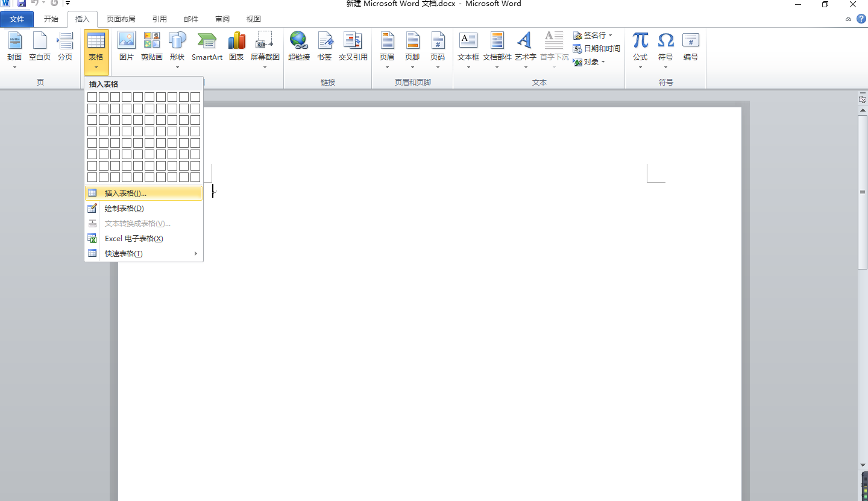Viewport: 868px width, 501px height.
Task: Open Word help question mark icon
Action: pyautogui.click(x=860, y=19)
